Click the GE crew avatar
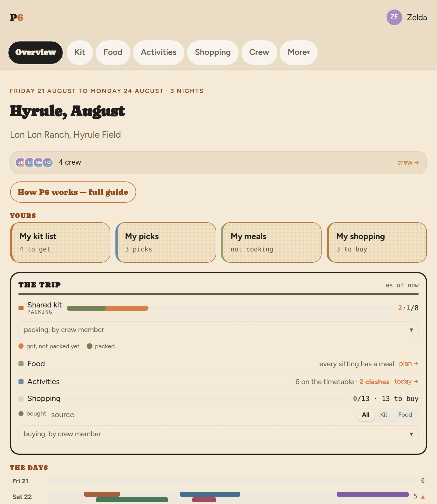Screen dimensions: 437x504 (38, 162)
